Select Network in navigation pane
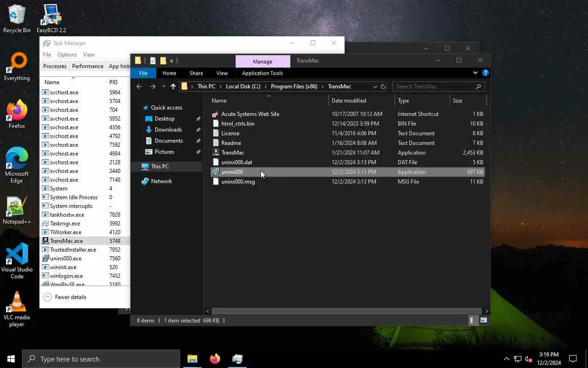This screenshot has height=368, width=588. coord(161,181)
